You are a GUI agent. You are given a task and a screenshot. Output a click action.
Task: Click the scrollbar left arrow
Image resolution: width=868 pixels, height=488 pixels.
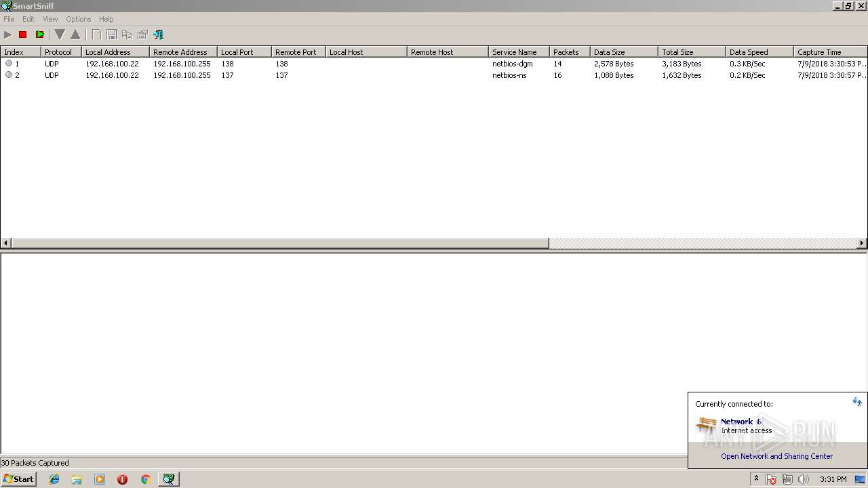coord(6,243)
